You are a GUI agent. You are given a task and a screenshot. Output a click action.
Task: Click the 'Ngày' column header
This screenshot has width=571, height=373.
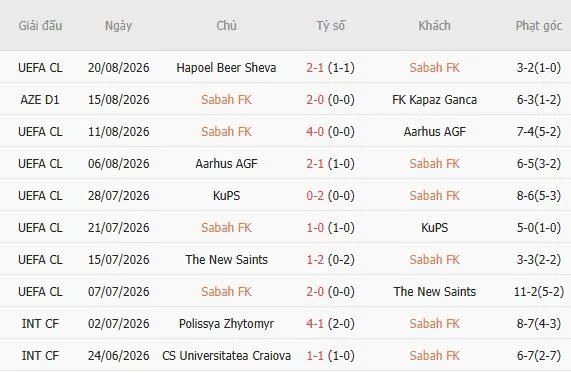click(x=118, y=26)
